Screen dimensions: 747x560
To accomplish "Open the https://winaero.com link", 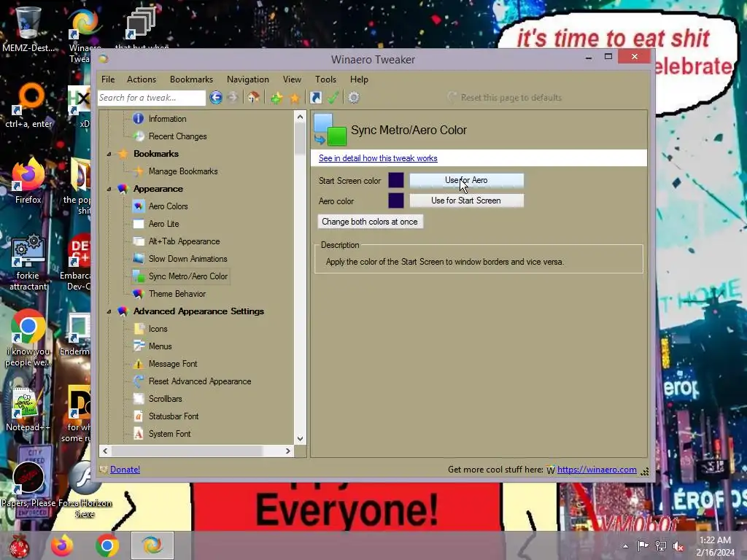I will pyautogui.click(x=597, y=470).
